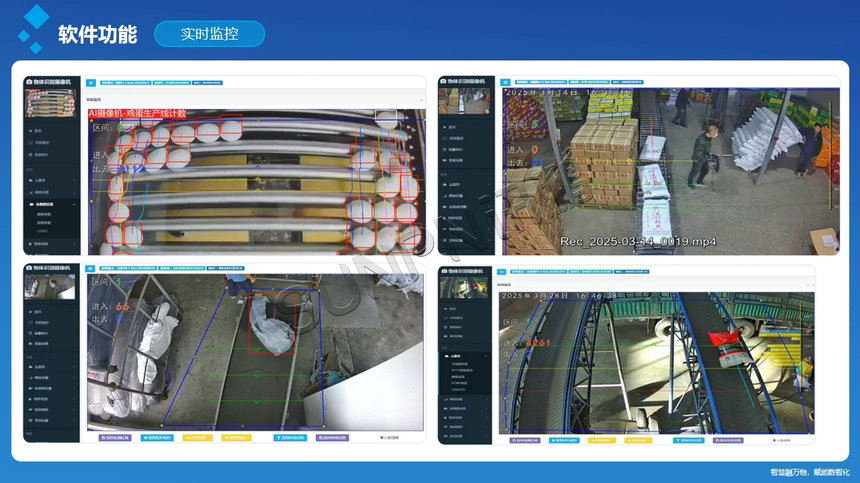Click the blue hamburger menu icon in the bag-conveyor panel

[x=89, y=269]
